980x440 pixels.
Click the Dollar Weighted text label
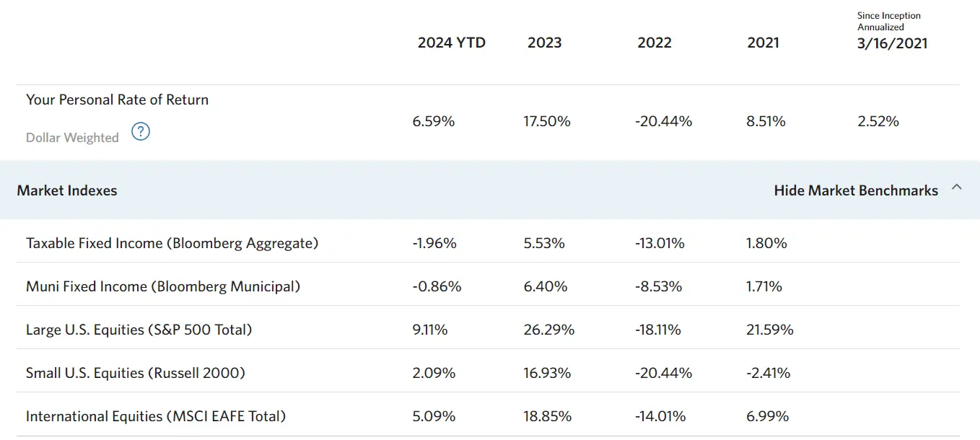pos(72,138)
